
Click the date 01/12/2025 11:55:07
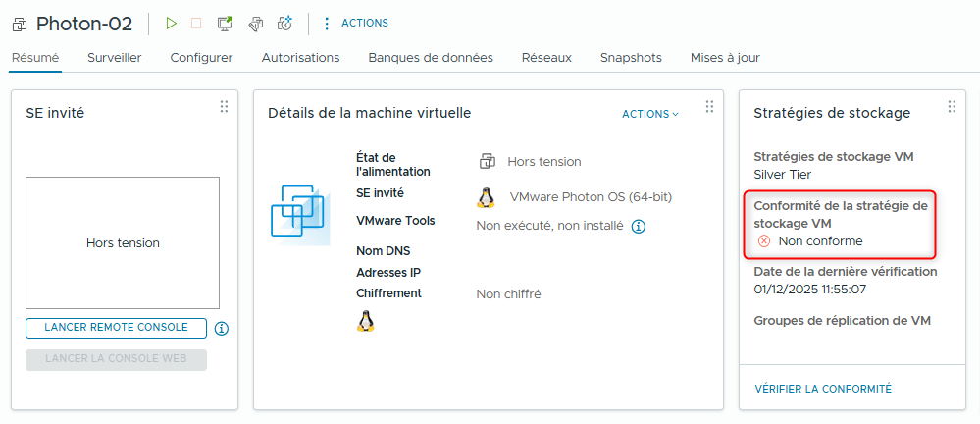[x=809, y=289]
